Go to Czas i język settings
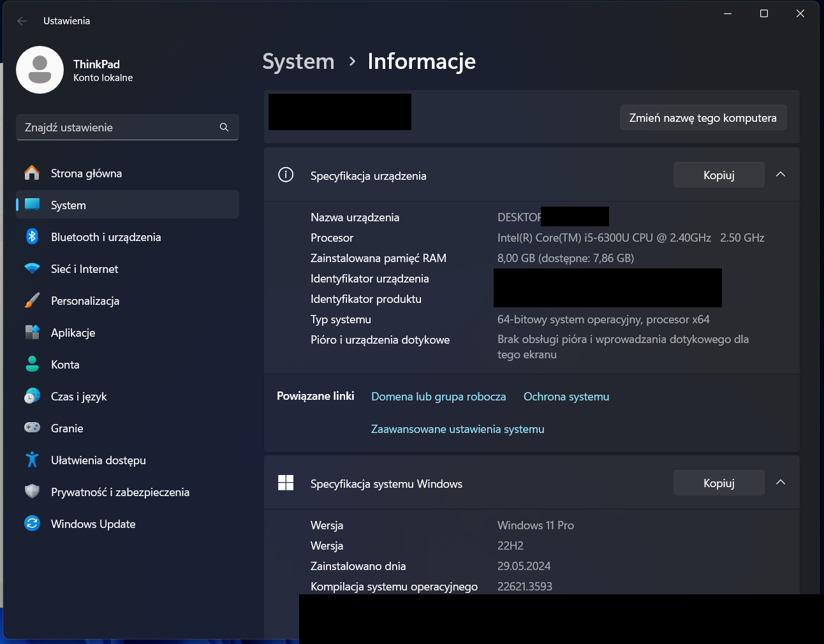 coord(78,397)
